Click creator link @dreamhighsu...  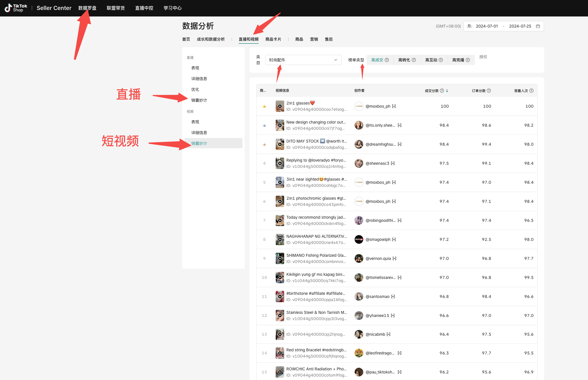pos(381,144)
